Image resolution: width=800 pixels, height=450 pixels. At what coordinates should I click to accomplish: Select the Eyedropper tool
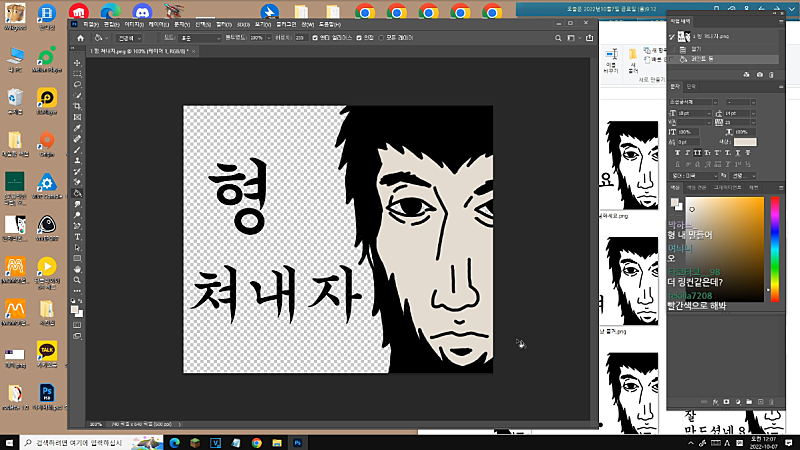pos(77,128)
